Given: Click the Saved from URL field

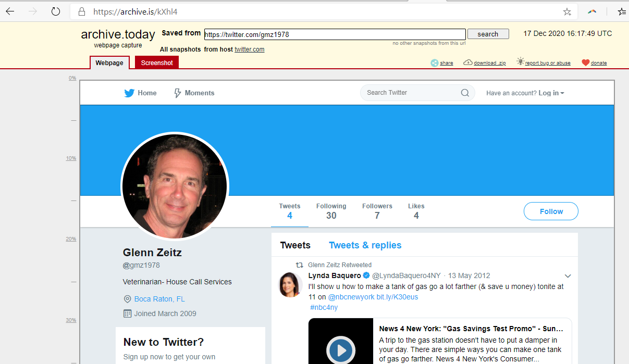Looking at the screenshot, I should (335, 34).
